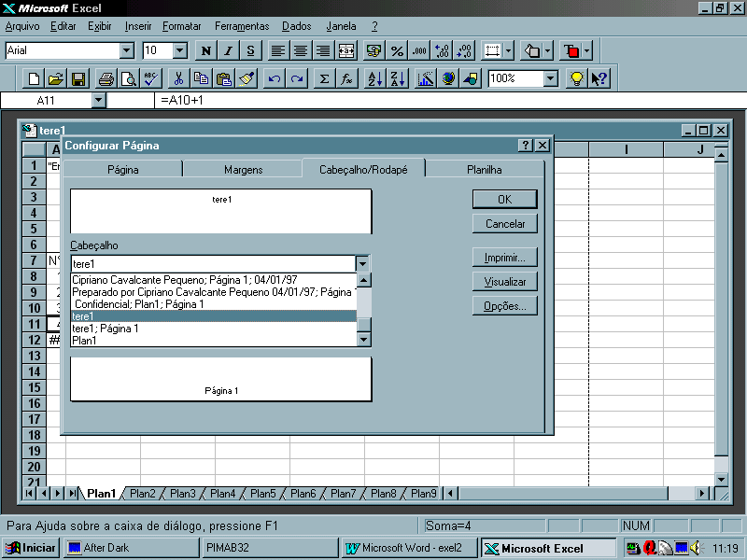
Task: Align cell contents to the left
Action: click(x=277, y=50)
